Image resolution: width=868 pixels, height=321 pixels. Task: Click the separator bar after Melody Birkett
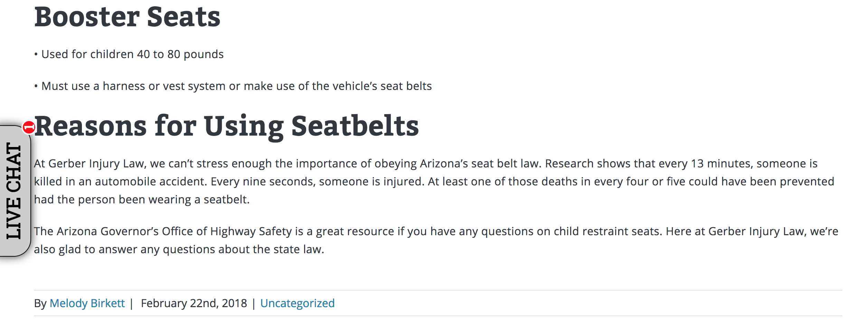tap(131, 303)
